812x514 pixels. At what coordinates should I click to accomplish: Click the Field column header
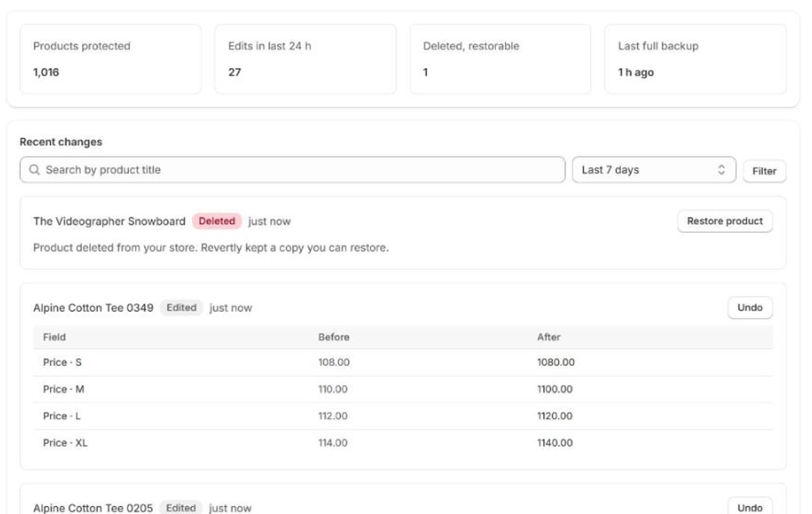click(55, 337)
